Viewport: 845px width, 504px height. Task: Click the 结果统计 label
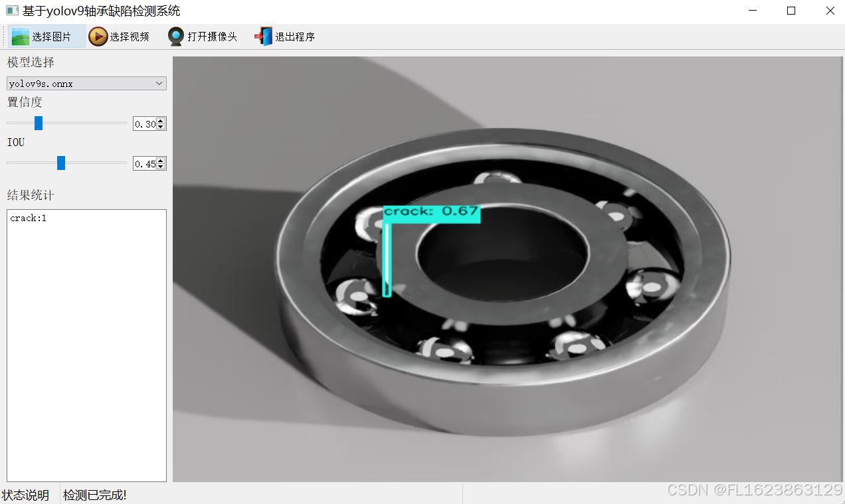tap(31, 195)
